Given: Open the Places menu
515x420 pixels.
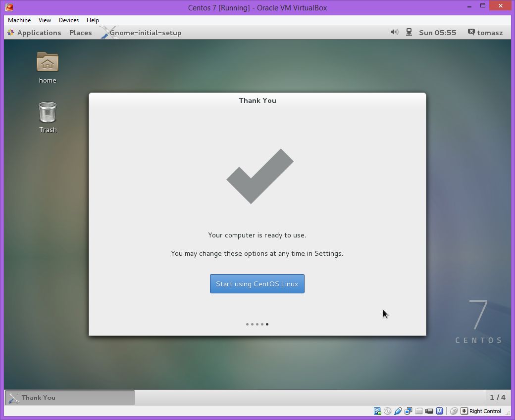Looking at the screenshot, I should coord(80,33).
